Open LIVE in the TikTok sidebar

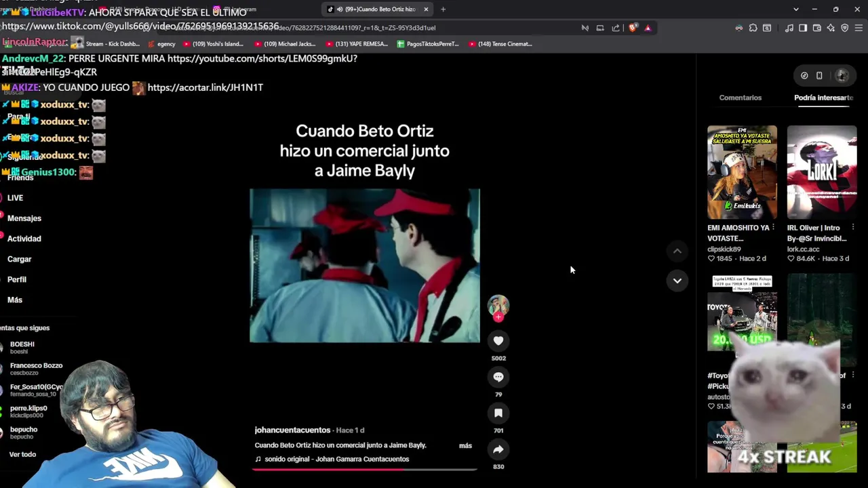pos(15,198)
